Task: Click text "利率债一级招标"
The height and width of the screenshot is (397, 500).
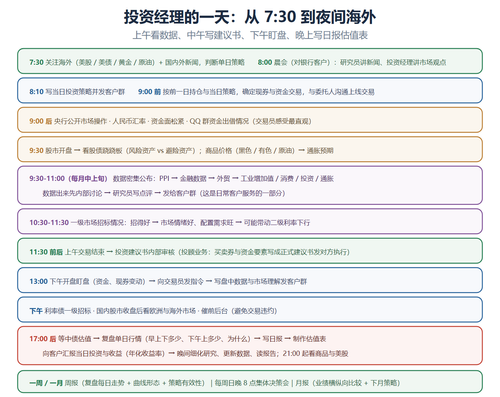Action: (x=68, y=311)
